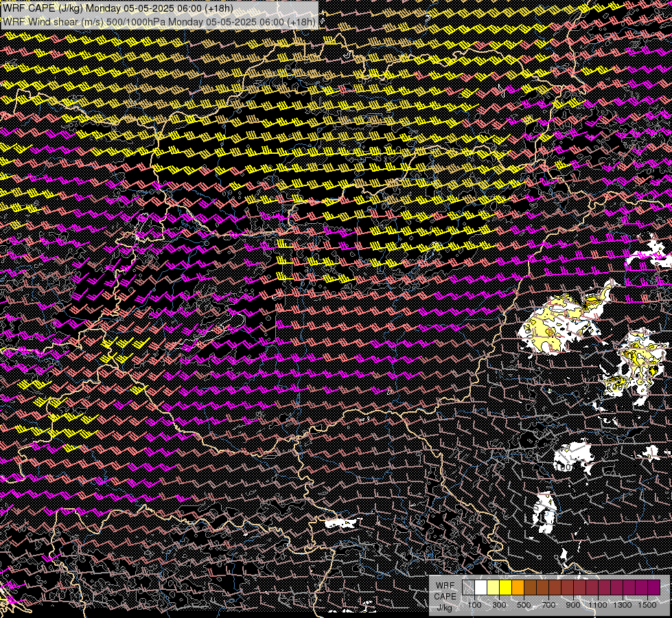This screenshot has width=672, height=618.
Task: Click the WRF CAPE title line
Action: pyautogui.click(x=117, y=8)
